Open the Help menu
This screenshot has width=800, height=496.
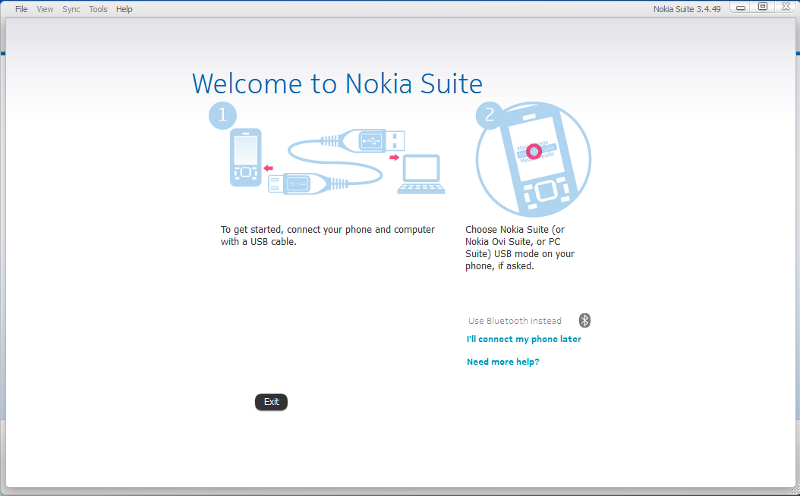pos(124,9)
